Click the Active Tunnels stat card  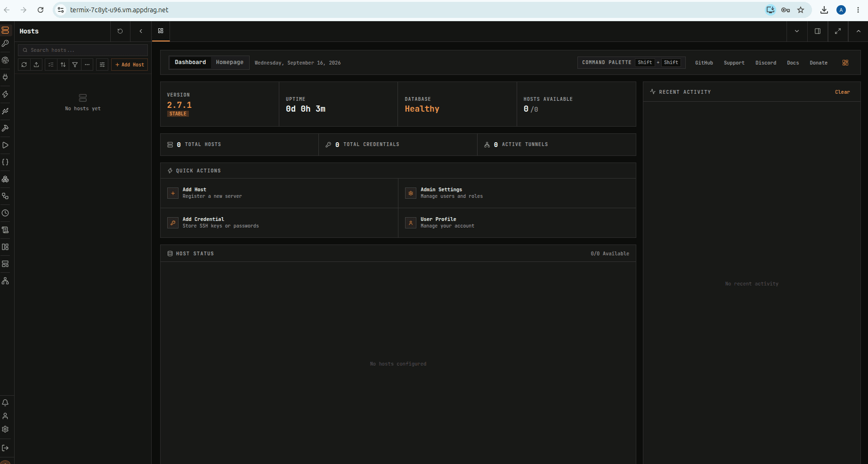(x=557, y=145)
